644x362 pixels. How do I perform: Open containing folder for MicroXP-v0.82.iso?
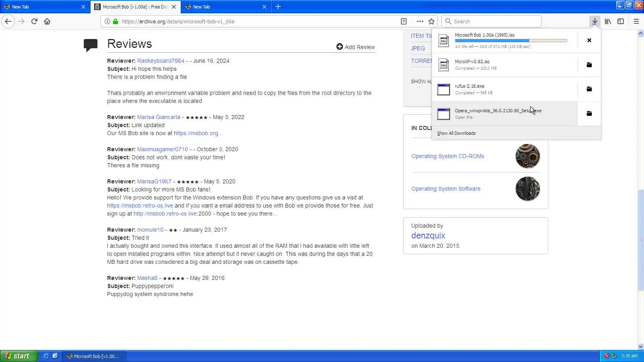pos(589,65)
